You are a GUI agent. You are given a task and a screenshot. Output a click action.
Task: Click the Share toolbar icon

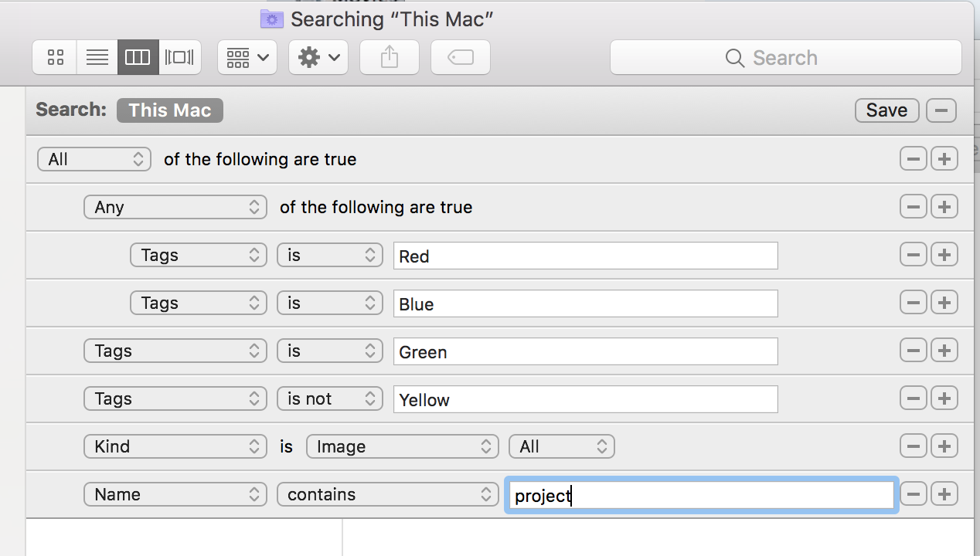coord(390,57)
